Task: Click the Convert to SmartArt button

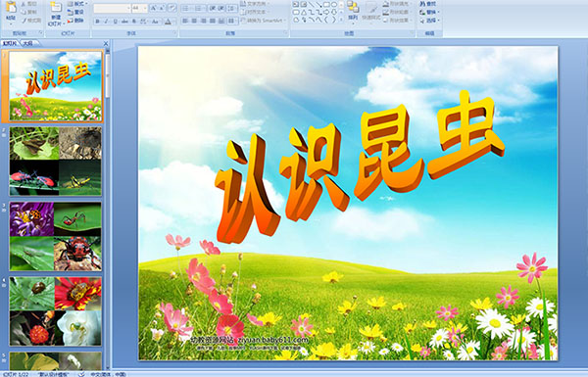Action: coord(264,21)
